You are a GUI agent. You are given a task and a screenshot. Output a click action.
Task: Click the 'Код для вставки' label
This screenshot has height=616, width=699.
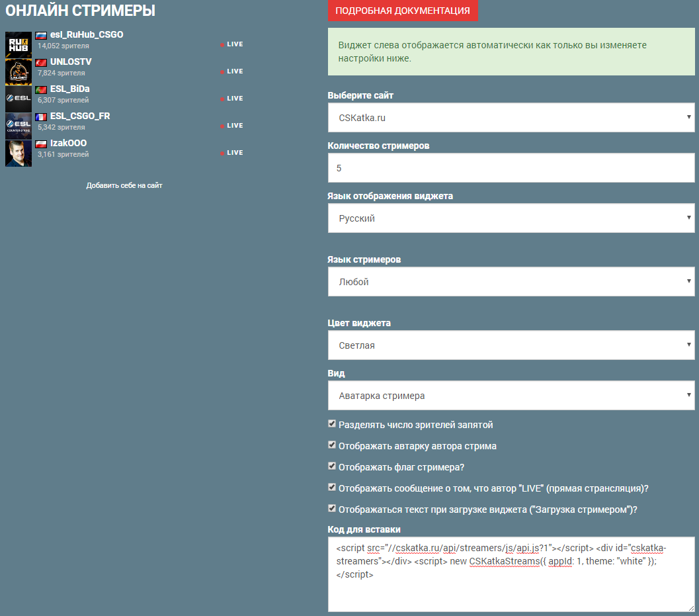(364, 529)
